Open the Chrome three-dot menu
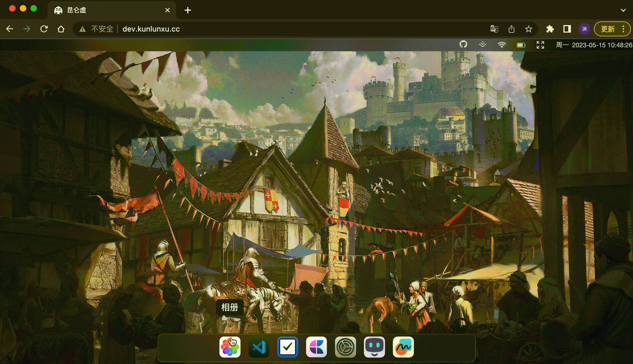633x364 pixels. pyautogui.click(x=624, y=29)
